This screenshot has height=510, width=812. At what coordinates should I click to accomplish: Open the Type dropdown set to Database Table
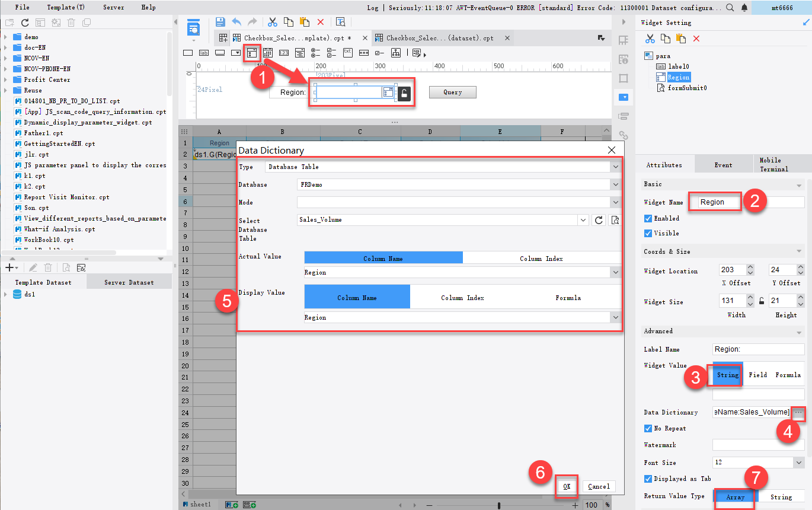tap(615, 167)
